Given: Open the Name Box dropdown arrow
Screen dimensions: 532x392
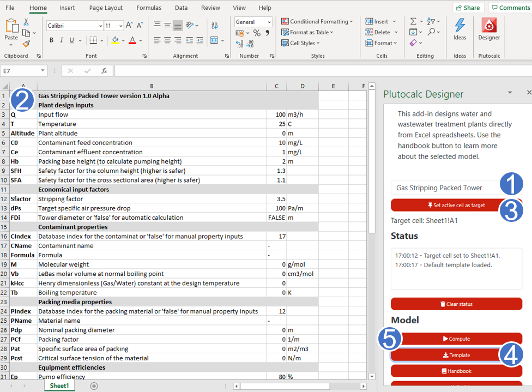Looking at the screenshot, I should [43, 70].
